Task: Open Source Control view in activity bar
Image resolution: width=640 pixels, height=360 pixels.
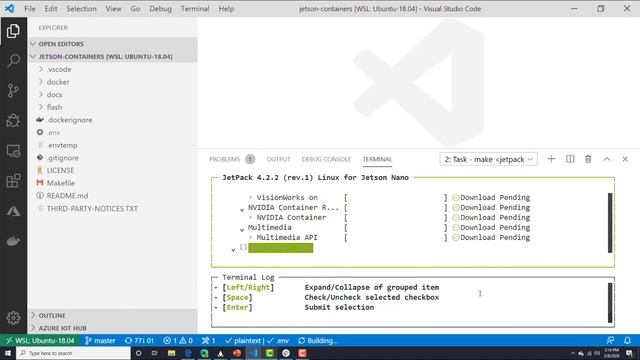Action: tap(13, 91)
